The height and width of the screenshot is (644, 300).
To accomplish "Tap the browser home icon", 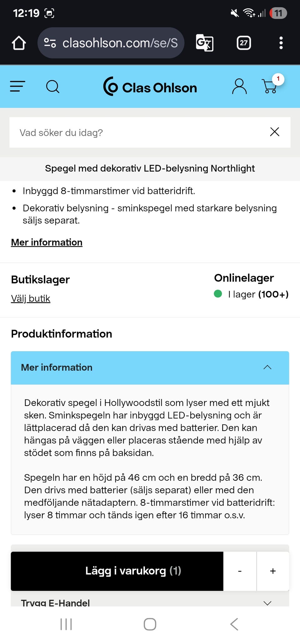I will click(18, 43).
